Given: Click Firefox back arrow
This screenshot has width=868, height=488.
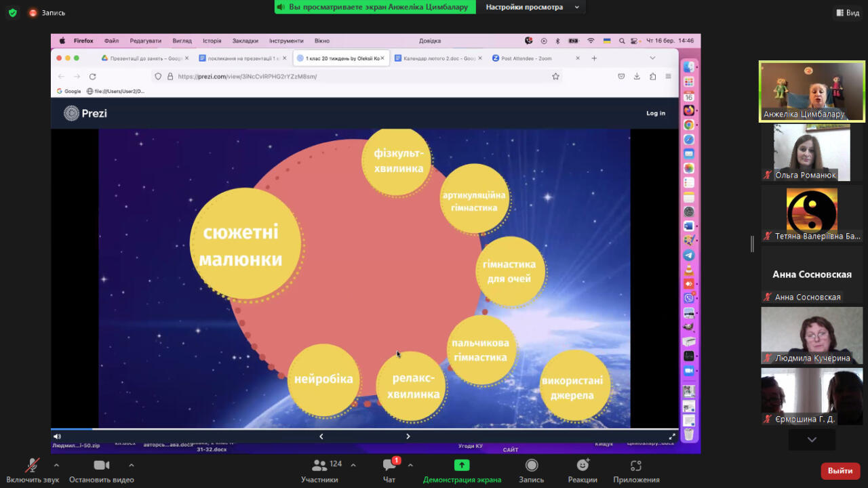Looking at the screenshot, I should click(x=61, y=77).
